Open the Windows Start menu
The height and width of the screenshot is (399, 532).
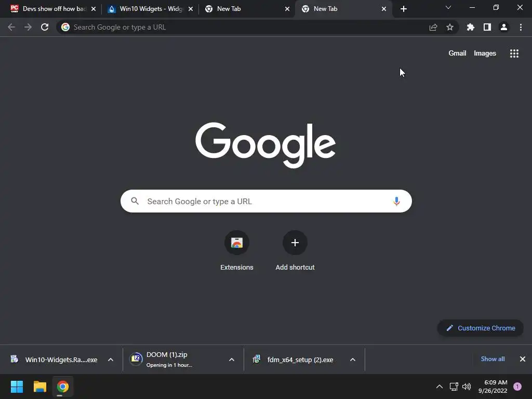[17, 387]
